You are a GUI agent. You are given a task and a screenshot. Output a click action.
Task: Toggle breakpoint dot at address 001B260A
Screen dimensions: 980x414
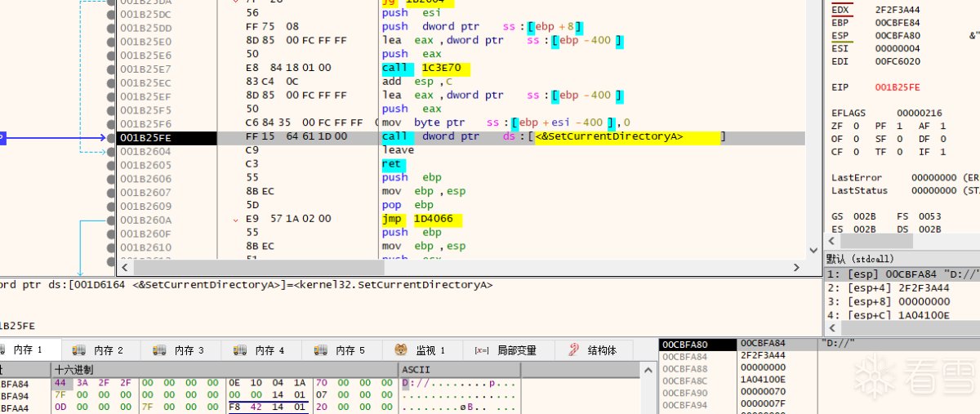(x=111, y=220)
